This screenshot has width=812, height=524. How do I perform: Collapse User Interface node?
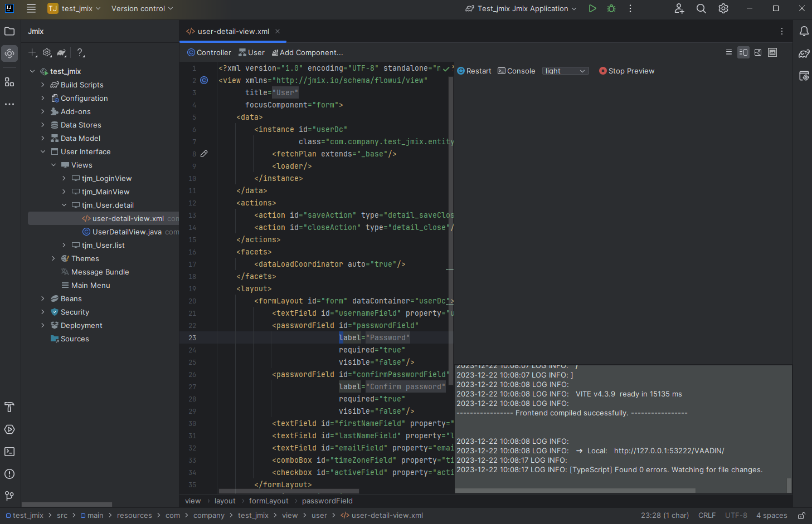pos(43,151)
